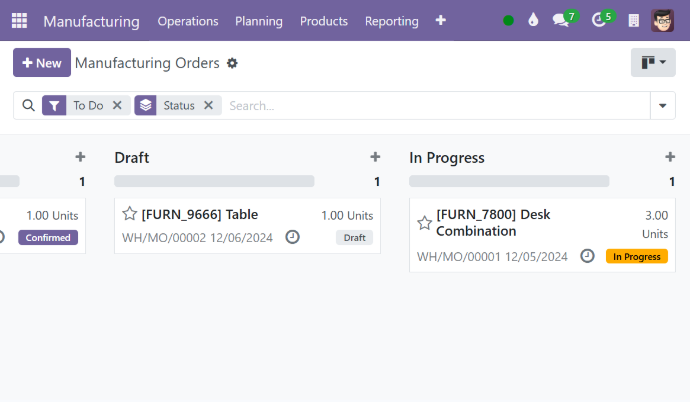Image resolution: width=690 pixels, height=402 pixels.
Task: Remove the To Do filter
Action: (x=117, y=105)
